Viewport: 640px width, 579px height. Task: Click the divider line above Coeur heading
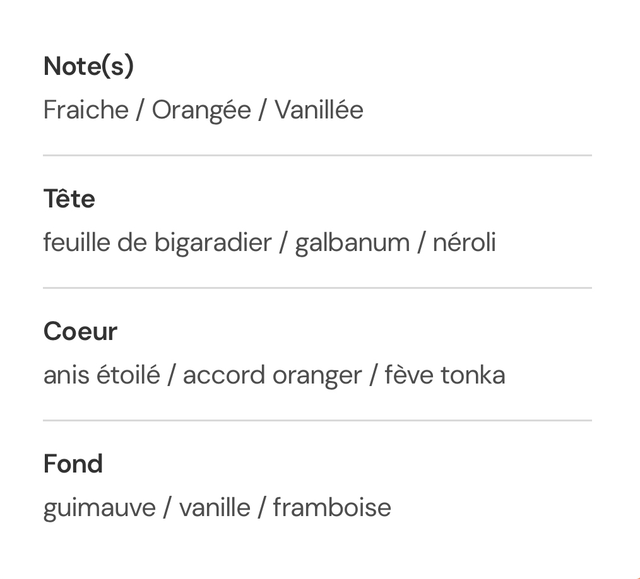click(317, 288)
